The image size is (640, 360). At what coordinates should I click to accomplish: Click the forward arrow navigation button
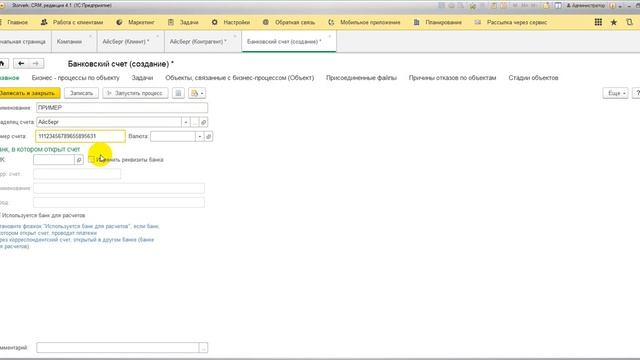(36, 64)
